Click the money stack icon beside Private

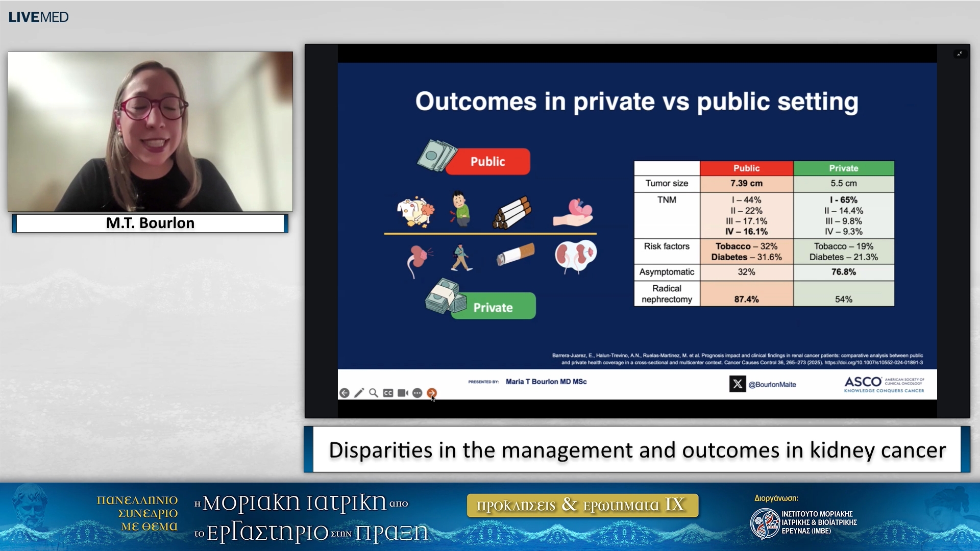(x=445, y=296)
